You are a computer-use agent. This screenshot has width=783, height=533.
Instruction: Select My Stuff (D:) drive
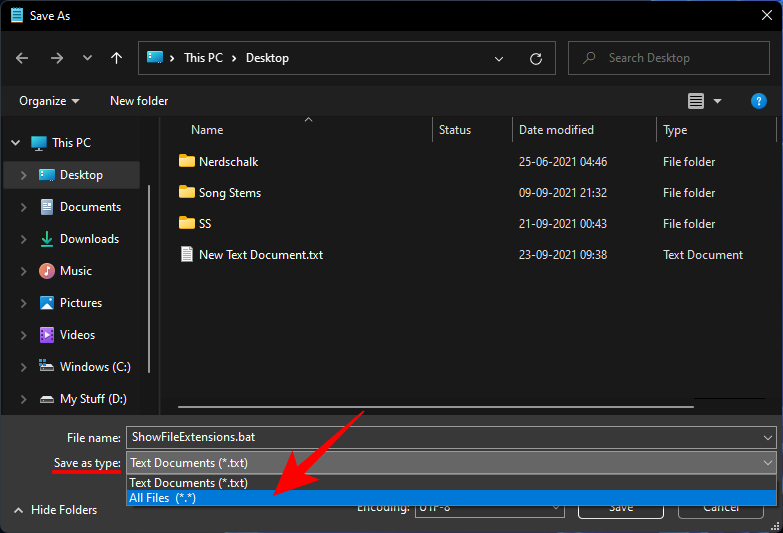coord(93,399)
